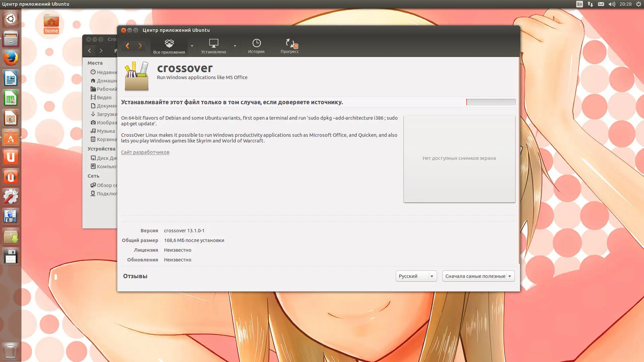Launch Firefox from the launcher
644x362 pixels.
point(11,58)
